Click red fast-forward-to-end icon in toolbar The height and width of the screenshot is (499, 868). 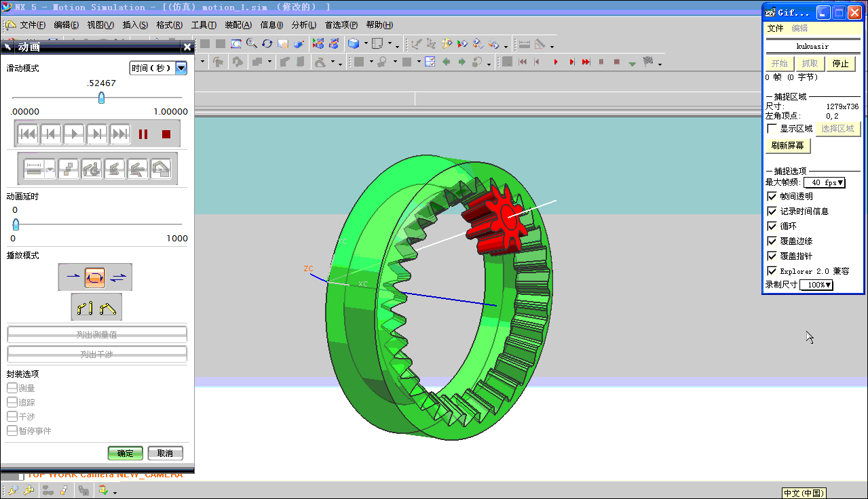pyautogui.click(x=586, y=62)
